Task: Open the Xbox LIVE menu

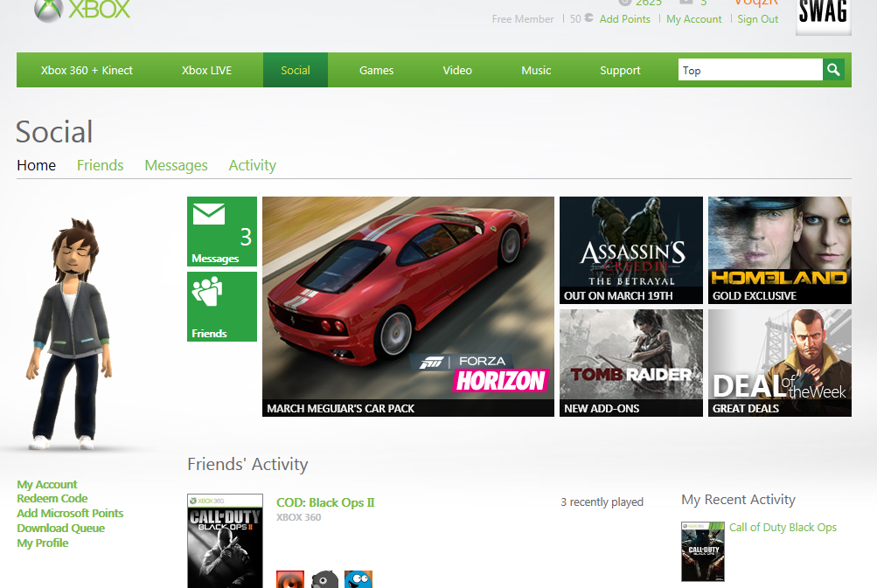Action: 206,71
